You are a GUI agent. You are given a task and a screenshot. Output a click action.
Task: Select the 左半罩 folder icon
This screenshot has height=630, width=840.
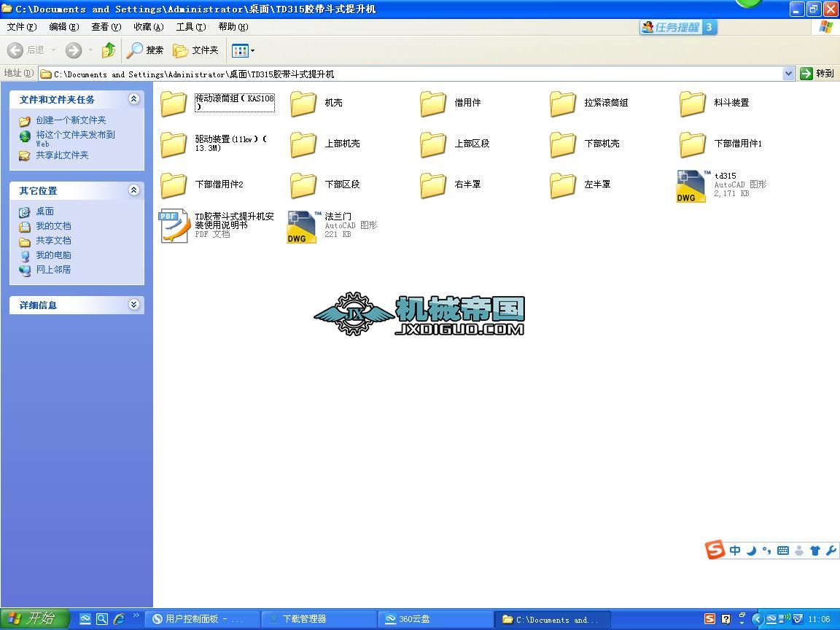coord(562,185)
